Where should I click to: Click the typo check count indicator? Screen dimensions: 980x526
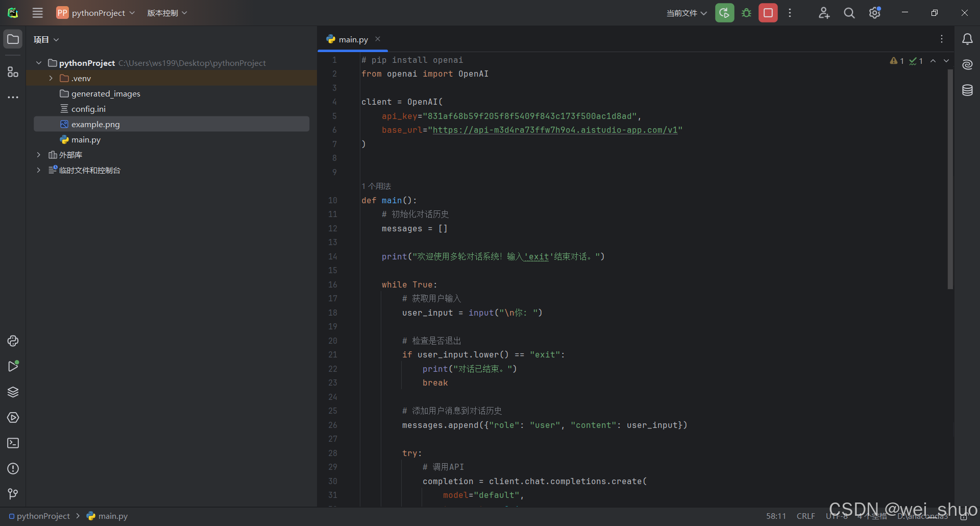point(916,61)
